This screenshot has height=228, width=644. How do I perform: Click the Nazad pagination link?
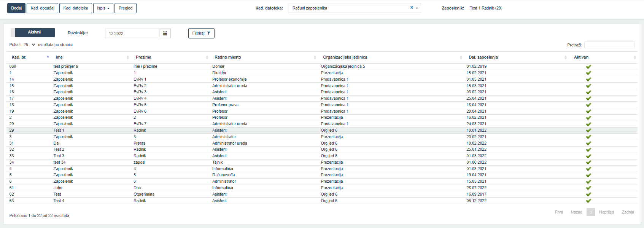coord(576,212)
